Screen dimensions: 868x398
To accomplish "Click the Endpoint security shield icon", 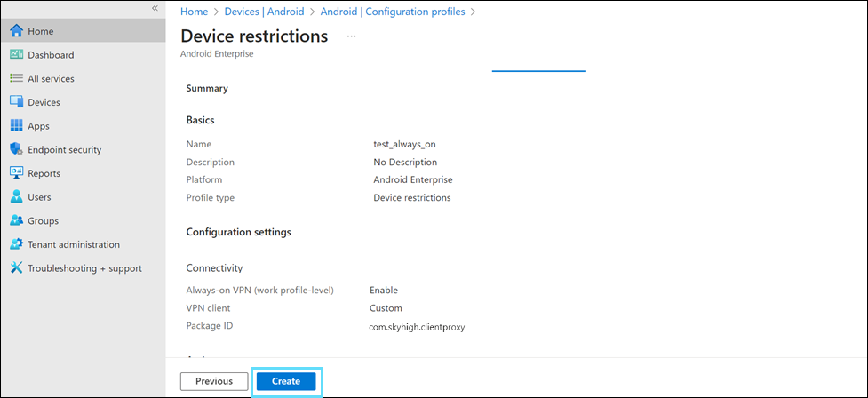I will point(16,149).
